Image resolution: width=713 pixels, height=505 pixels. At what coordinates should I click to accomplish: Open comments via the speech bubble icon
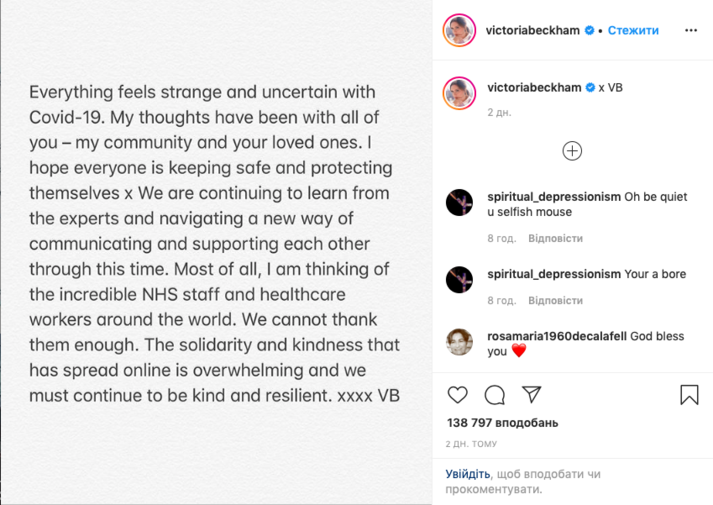coord(494,394)
